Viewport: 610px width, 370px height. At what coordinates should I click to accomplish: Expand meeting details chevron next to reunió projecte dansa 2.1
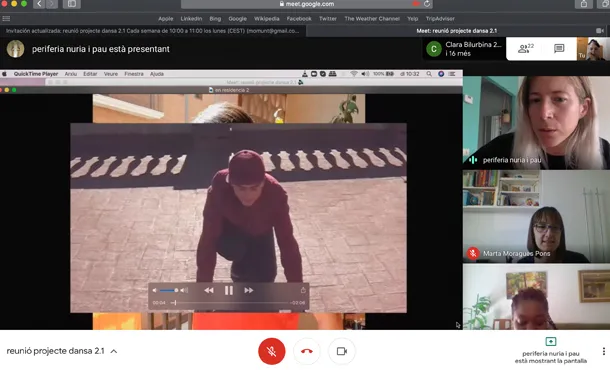114,351
